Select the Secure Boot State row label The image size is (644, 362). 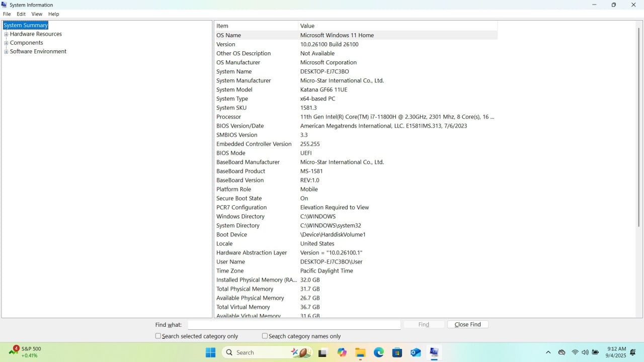[x=239, y=198]
